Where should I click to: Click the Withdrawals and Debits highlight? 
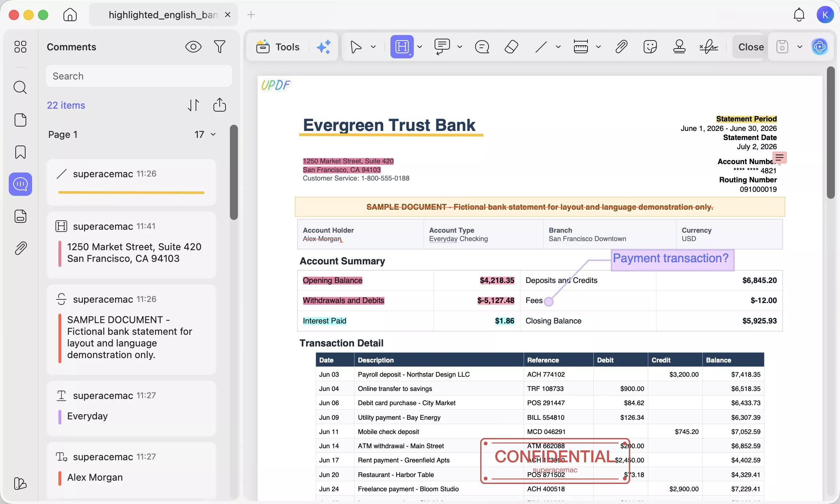point(343,300)
